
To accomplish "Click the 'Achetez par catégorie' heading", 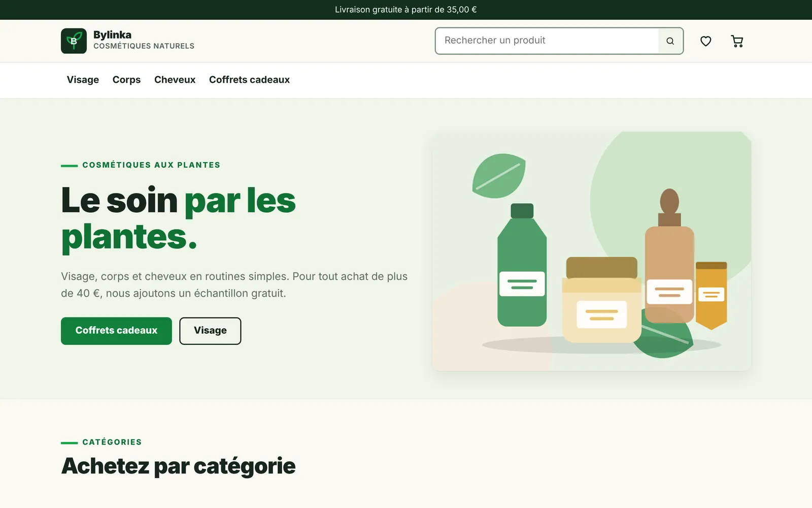I will coord(178,466).
